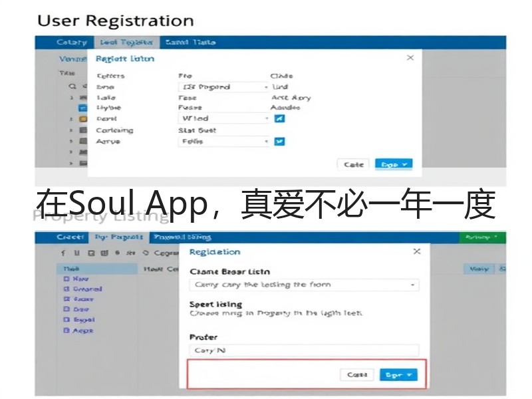The height and width of the screenshot is (399, 532).
Task: Click the Aandeo text
Action: pyautogui.click(x=285, y=108)
